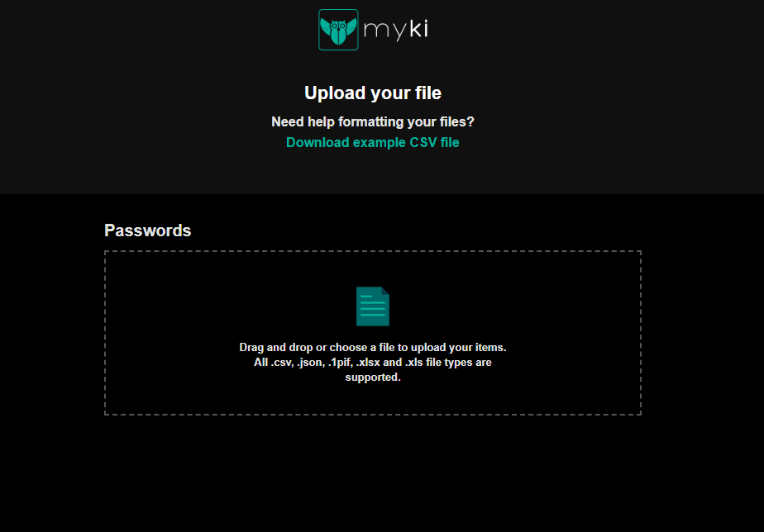This screenshot has height=532, width=764.
Task: Click the myki wordmark text
Action: point(395,31)
